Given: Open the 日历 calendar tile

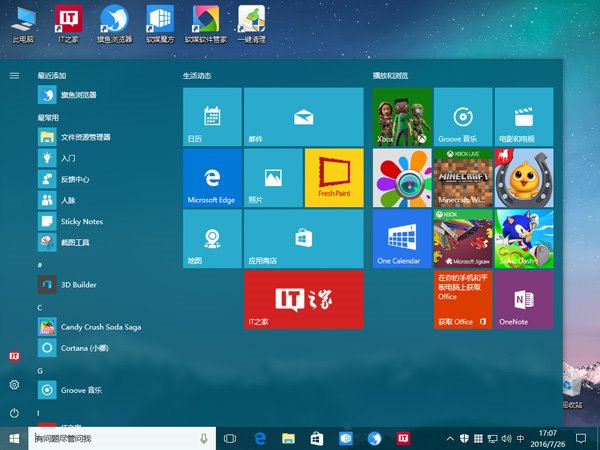Looking at the screenshot, I should coord(212,117).
